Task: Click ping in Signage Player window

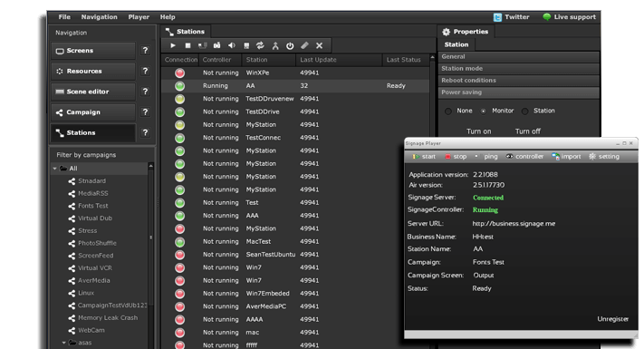Action: point(486,157)
